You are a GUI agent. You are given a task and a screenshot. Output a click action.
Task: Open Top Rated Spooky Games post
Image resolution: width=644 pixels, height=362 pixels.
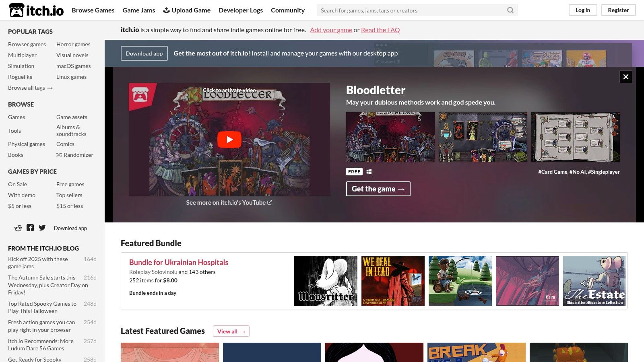[42, 307]
